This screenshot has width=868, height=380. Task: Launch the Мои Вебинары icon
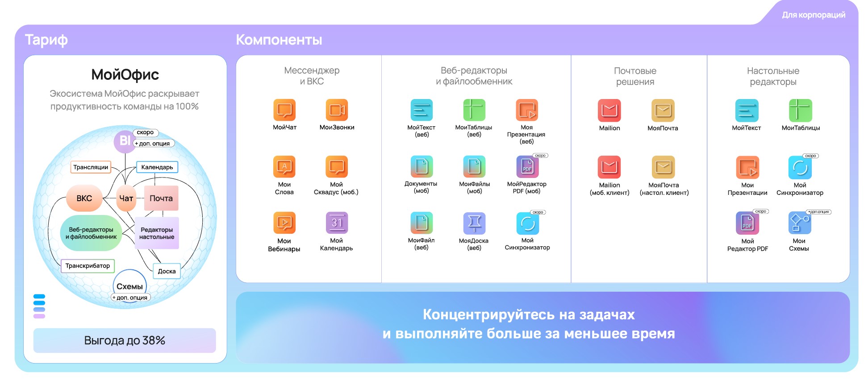284,223
